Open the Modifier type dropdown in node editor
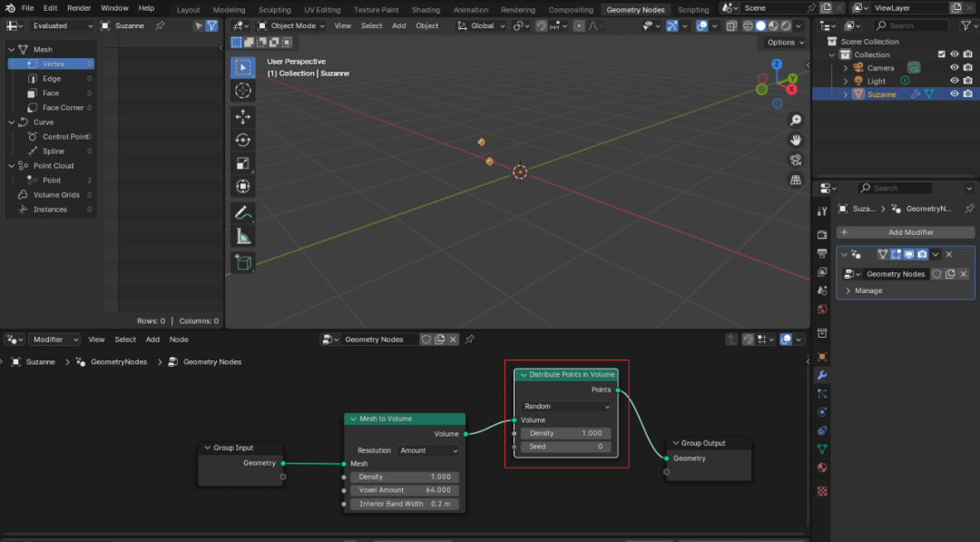Viewport: 980px width, 542px height. coord(54,340)
